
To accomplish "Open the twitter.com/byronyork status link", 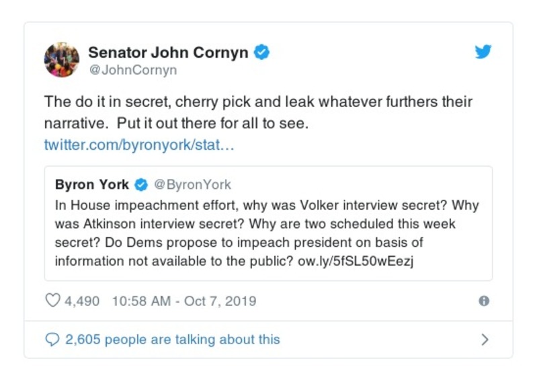I will (x=139, y=145).
